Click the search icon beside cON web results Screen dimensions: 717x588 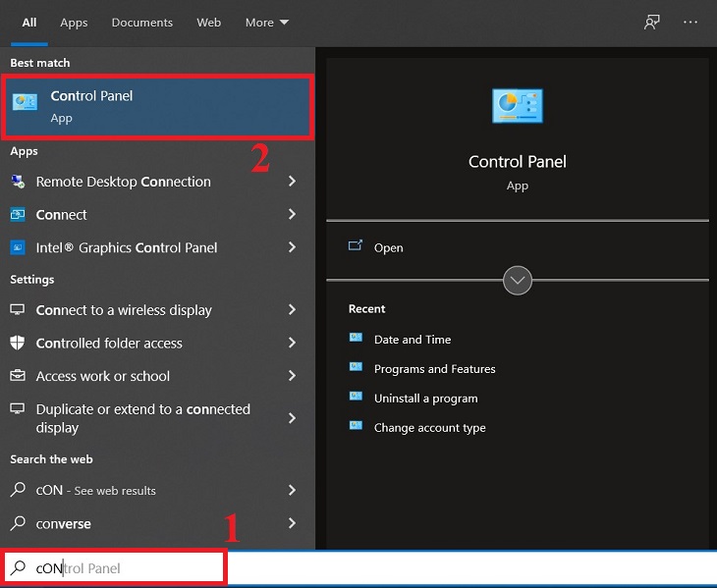tap(18, 489)
